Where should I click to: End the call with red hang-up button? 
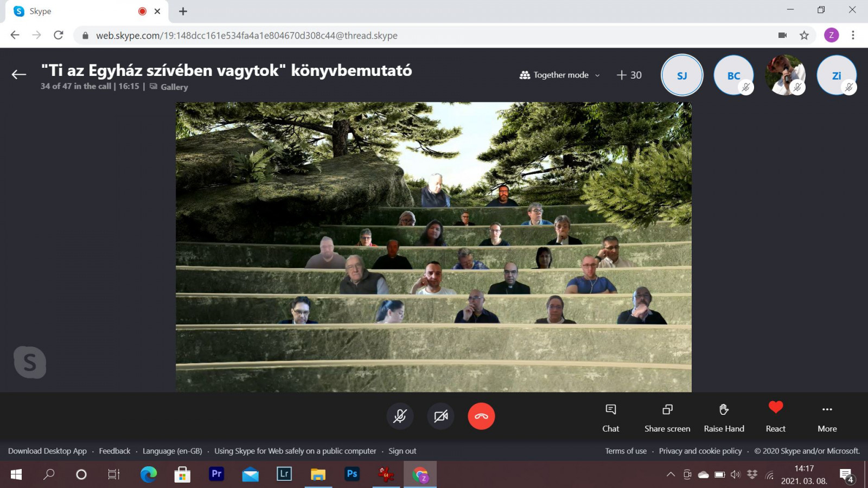(481, 416)
